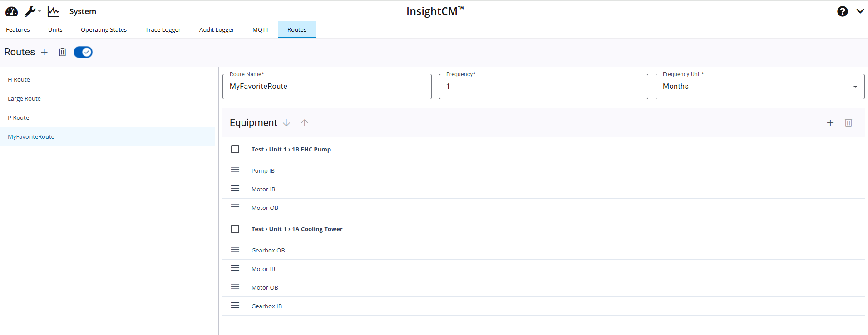Move equipment up with up arrow

[x=305, y=123]
